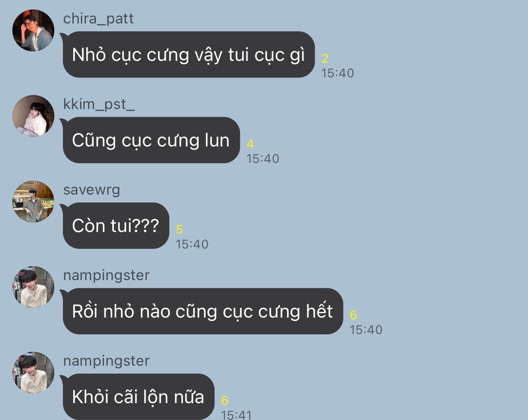Viewport: 528px width, 420px height.
Task: Click the kkim_pst_ username label
Action: [x=99, y=104]
